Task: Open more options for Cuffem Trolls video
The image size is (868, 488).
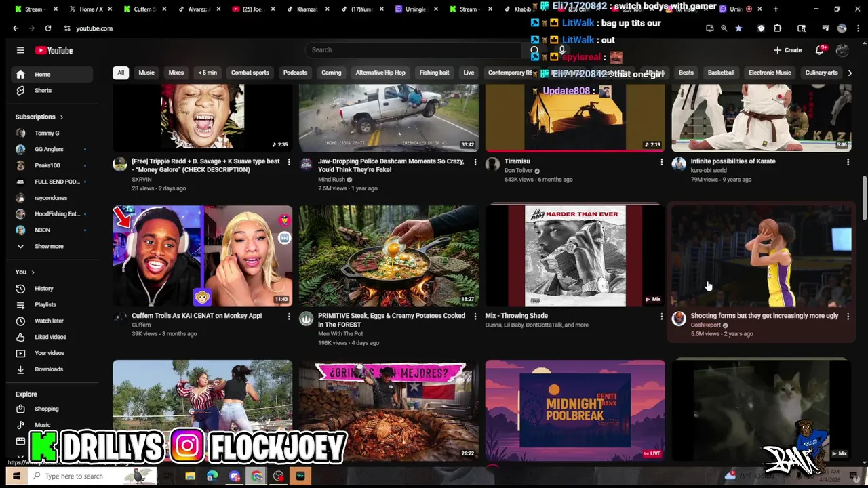Action: click(289, 317)
